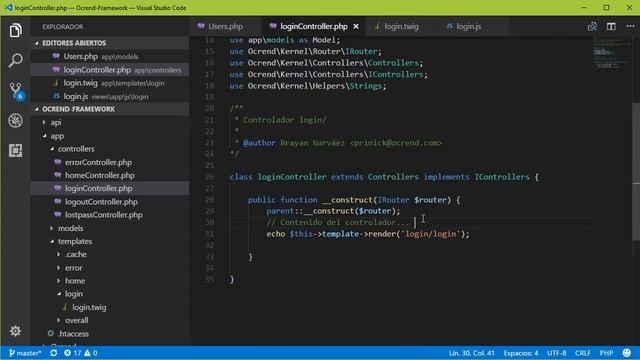The width and height of the screenshot is (640, 360).
Task: Open login.twig in open editors list
Action: (x=110, y=83)
